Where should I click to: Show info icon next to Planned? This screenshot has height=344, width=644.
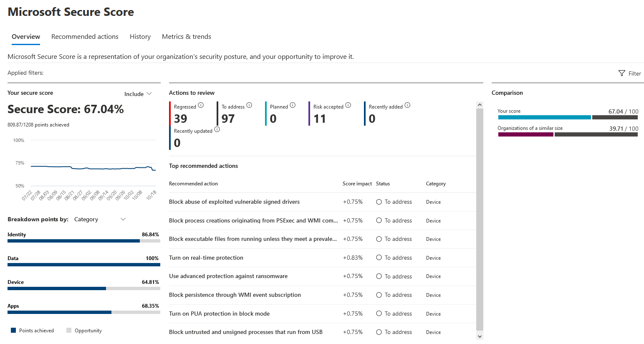click(293, 105)
